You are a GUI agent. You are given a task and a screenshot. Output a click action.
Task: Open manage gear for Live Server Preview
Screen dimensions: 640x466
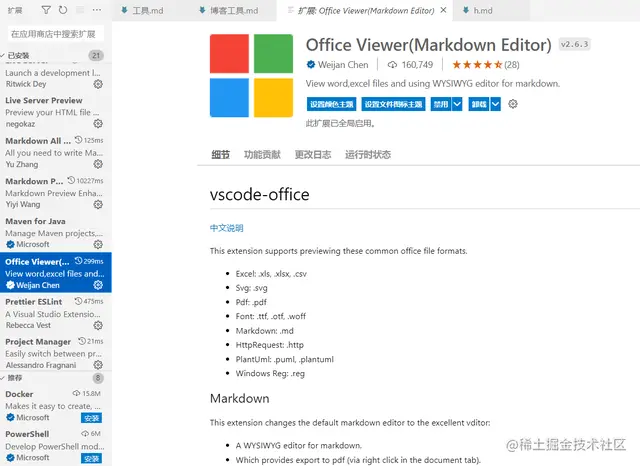point(98,124)
